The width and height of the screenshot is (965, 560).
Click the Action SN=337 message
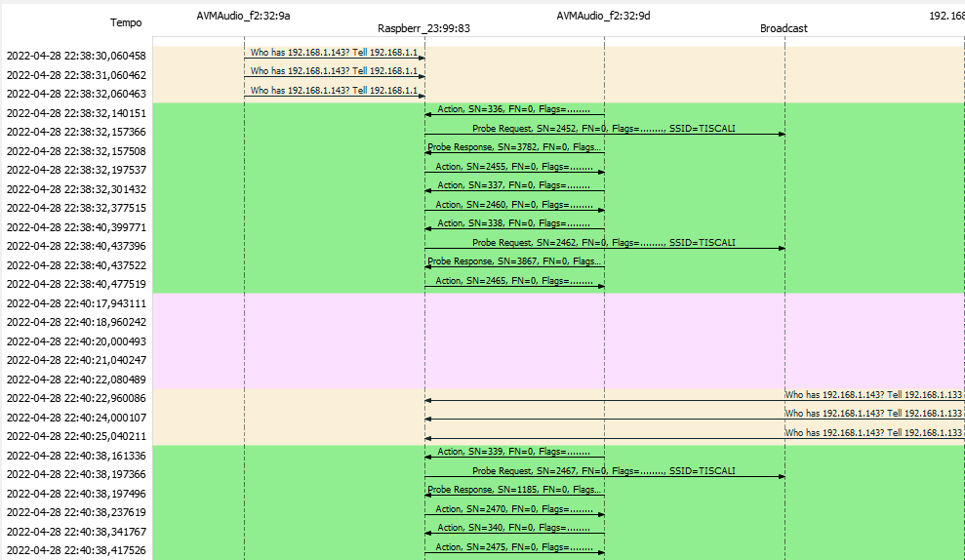coord(514,185)
